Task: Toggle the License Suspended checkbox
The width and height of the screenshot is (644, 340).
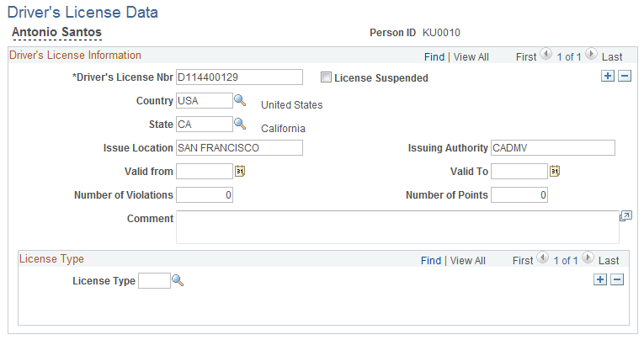Action: 326,77
